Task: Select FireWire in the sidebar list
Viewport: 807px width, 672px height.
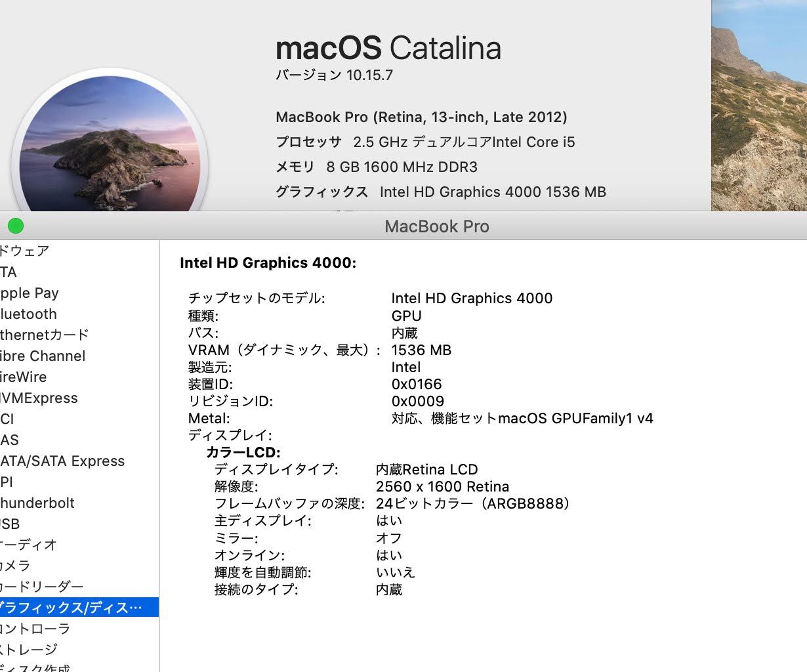Action: click(24, 377)
